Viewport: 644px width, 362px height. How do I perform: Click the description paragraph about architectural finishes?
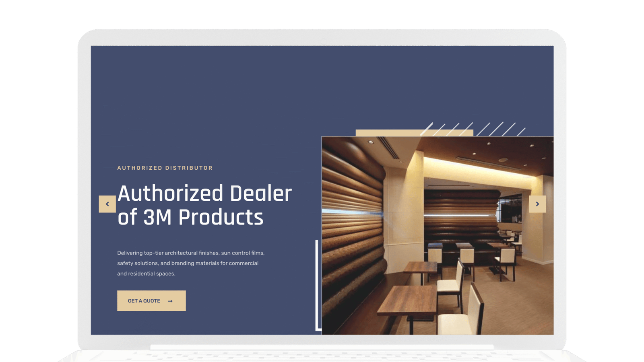click(191, 263)
